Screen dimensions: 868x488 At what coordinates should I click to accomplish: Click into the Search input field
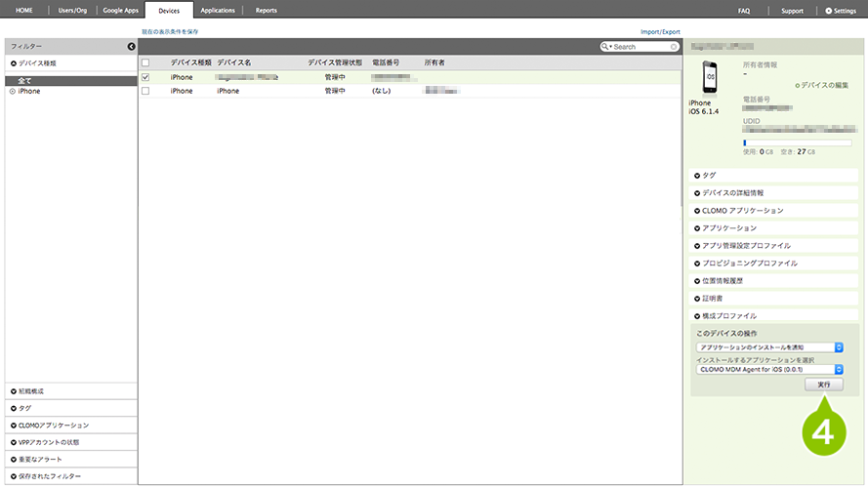(x=640, y=47)
